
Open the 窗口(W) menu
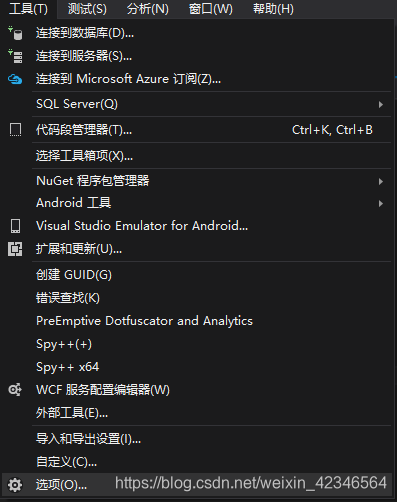pyautogui.click(x=211, y=9)
